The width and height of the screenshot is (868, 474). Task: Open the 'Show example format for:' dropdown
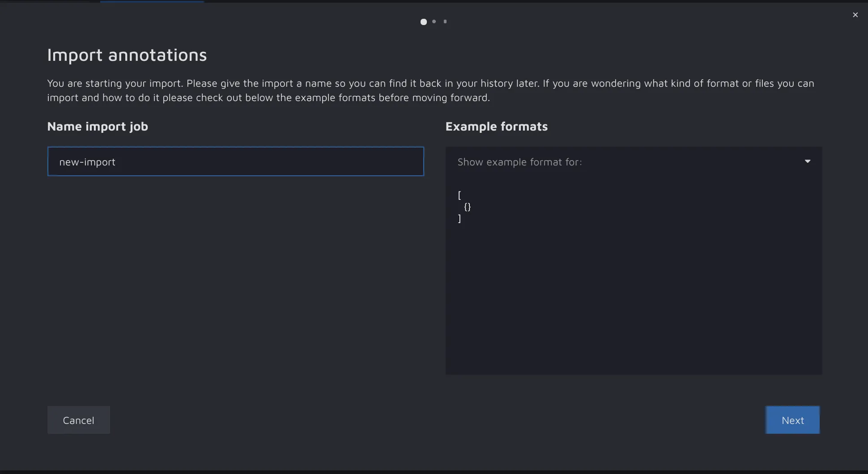point(626,162)
